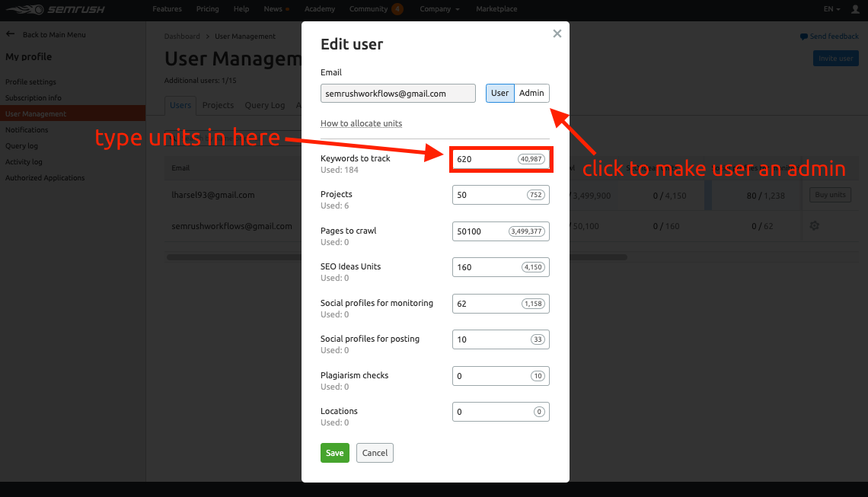Expand the Company dropdown menu
The height and width of the screenshot is (497, 868).
coord(439,9)
